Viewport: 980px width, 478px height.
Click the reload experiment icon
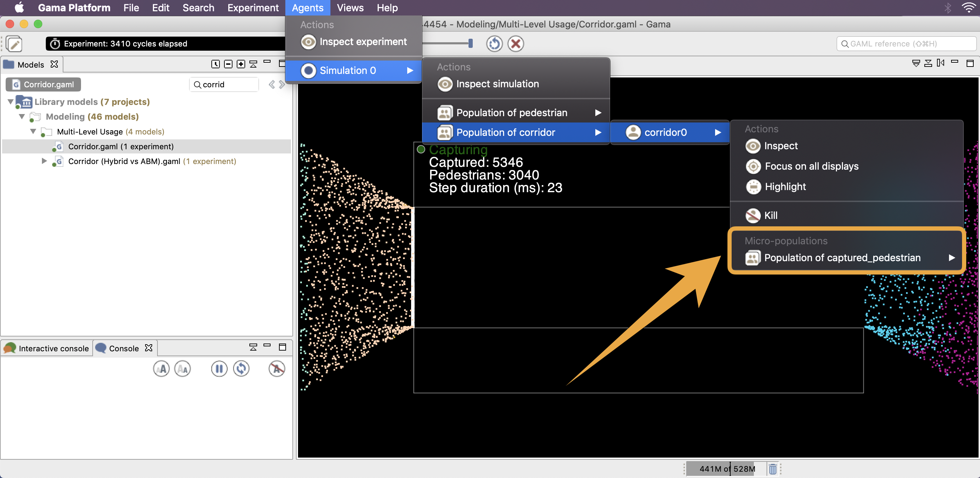[x=494, y=43]
